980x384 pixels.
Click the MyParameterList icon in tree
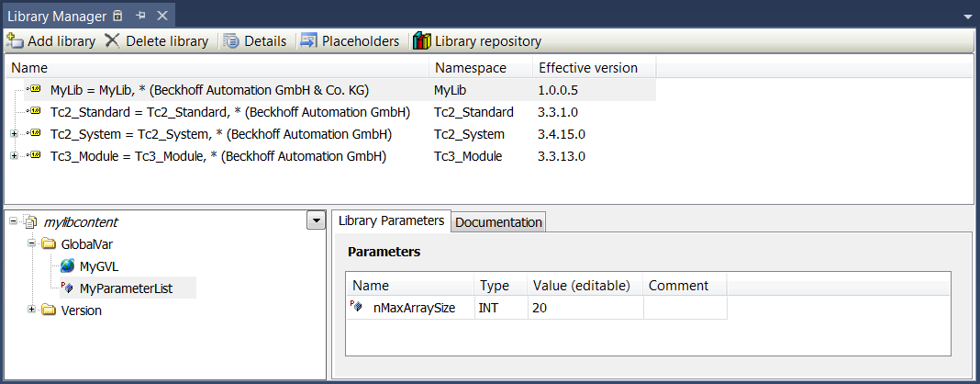(68, 288)
